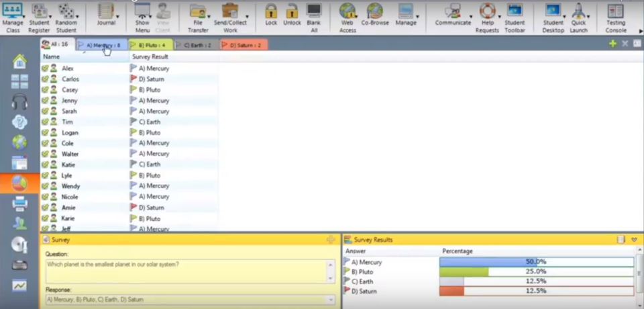Viewport: 644px width, 309px height.
Task: Expand the Help Requests dropdown arrow
Action: coord(499,17)
